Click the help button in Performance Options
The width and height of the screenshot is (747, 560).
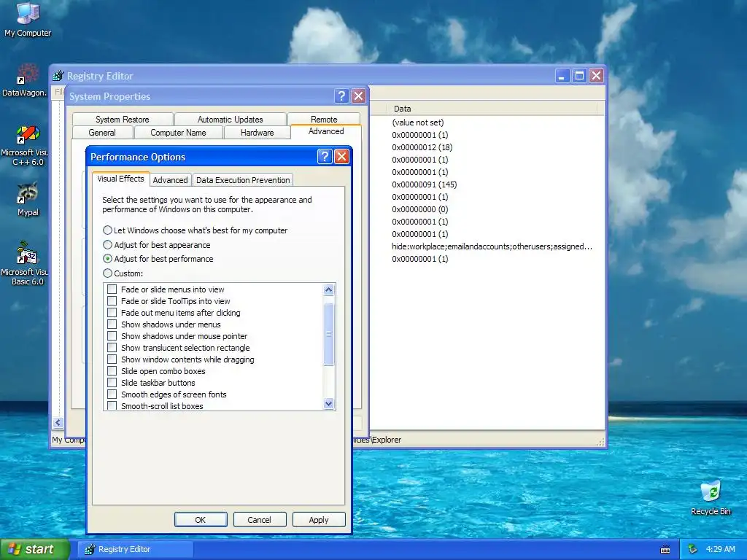click(325, 157)
